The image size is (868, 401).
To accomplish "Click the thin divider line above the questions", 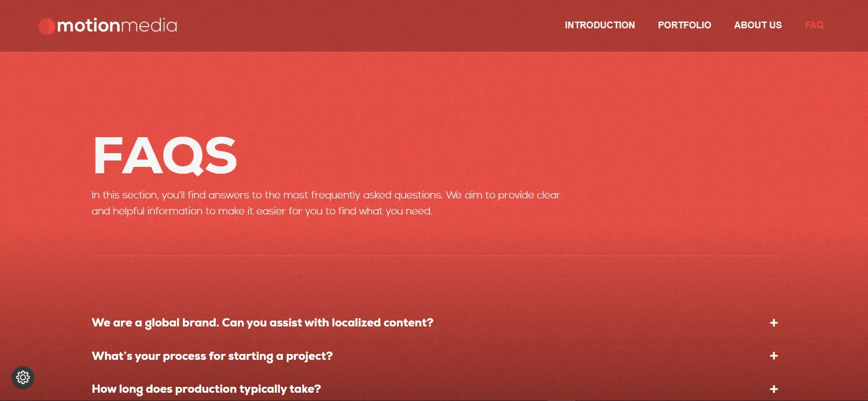I will (x=434, y=256).
